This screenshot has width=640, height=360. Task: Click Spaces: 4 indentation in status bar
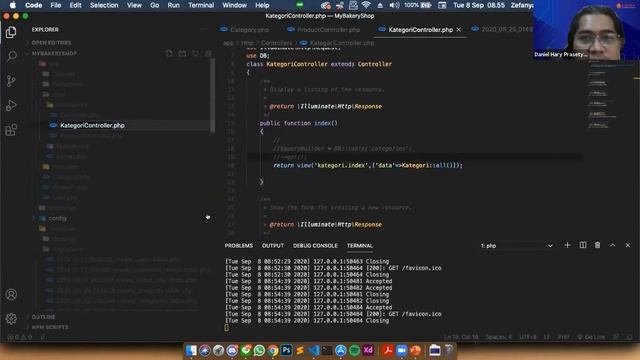coord(498,337)
